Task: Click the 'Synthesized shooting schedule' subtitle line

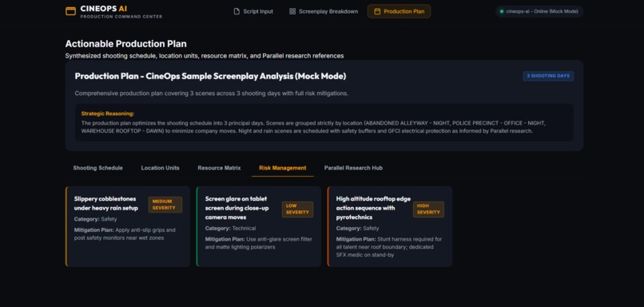Action: [x=205, y=55]
